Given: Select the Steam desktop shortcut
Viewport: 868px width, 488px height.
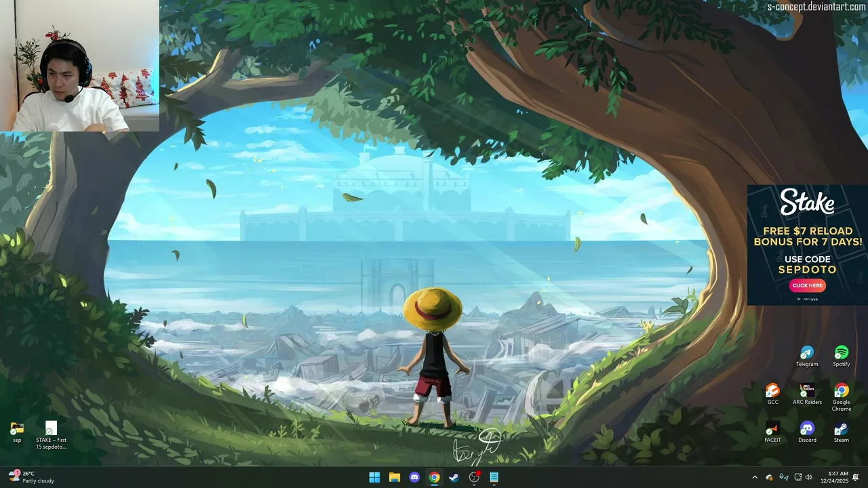Looking at the screenshot, I should [x=842, y=432].
